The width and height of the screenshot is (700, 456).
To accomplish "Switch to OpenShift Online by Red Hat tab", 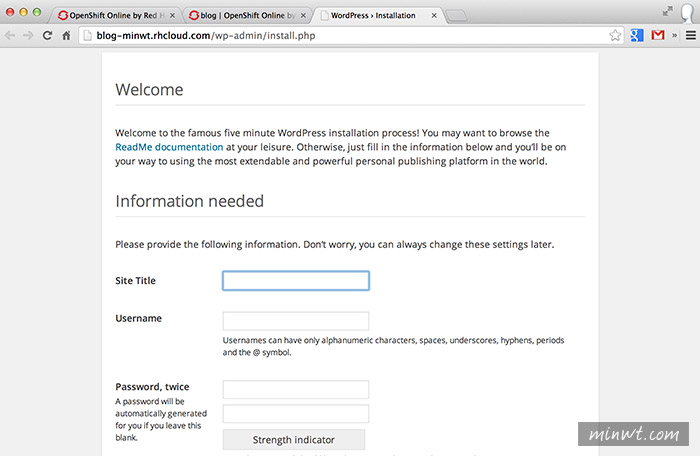I will pyautogui.click(x=115, y=15).
